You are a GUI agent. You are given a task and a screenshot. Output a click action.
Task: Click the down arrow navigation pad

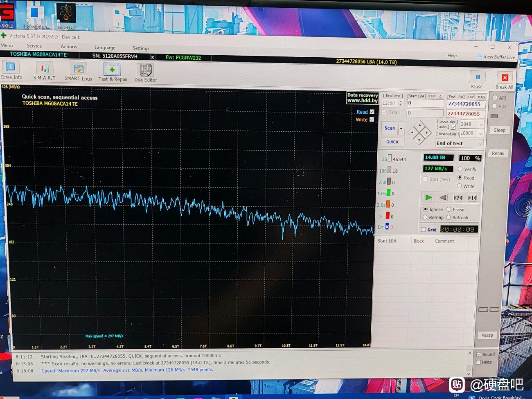pos(419,140)
